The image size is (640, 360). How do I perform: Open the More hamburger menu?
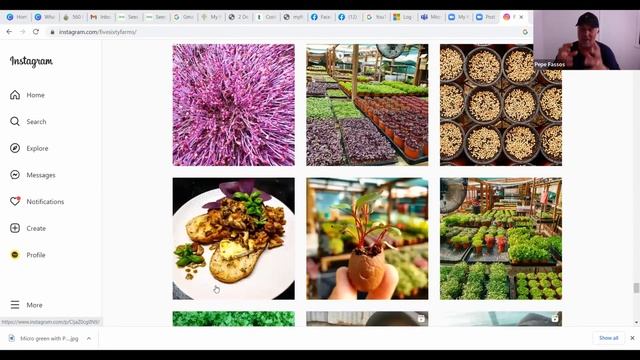15,305
